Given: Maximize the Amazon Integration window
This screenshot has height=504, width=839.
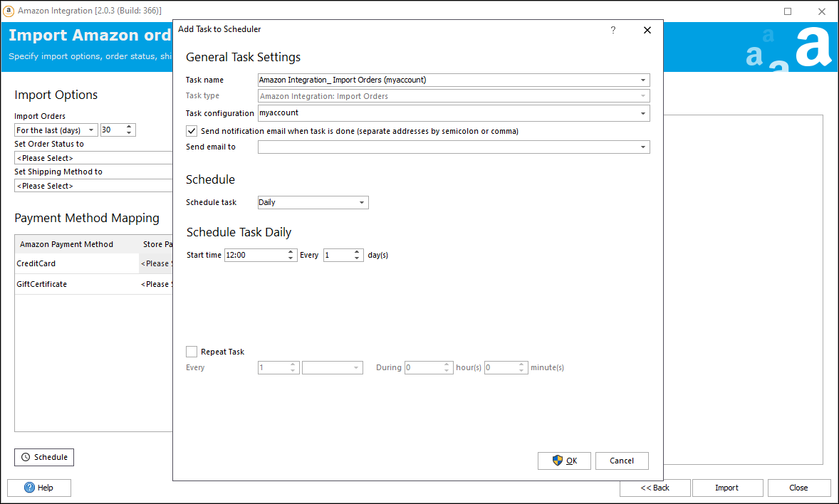Looking at the screenshot, I should coord(788,11).
